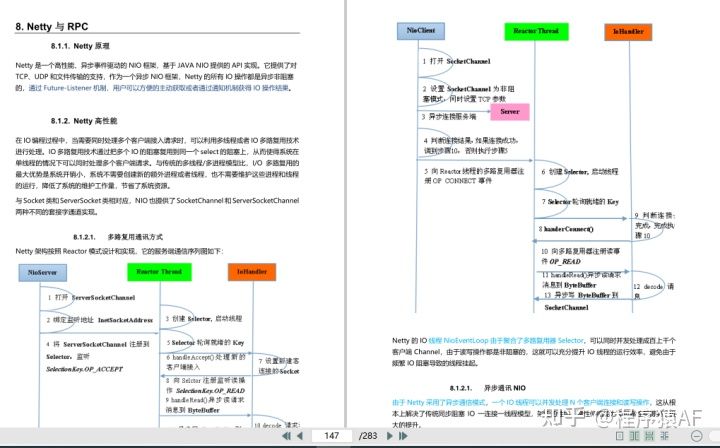The image size is (720, 448).
Task: Go to the next page
Action: tap(389, 436)
